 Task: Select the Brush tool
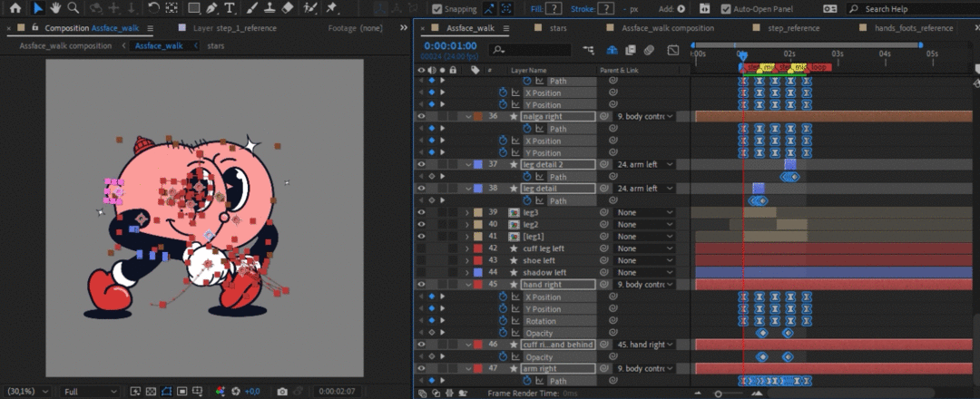(251, 9)
